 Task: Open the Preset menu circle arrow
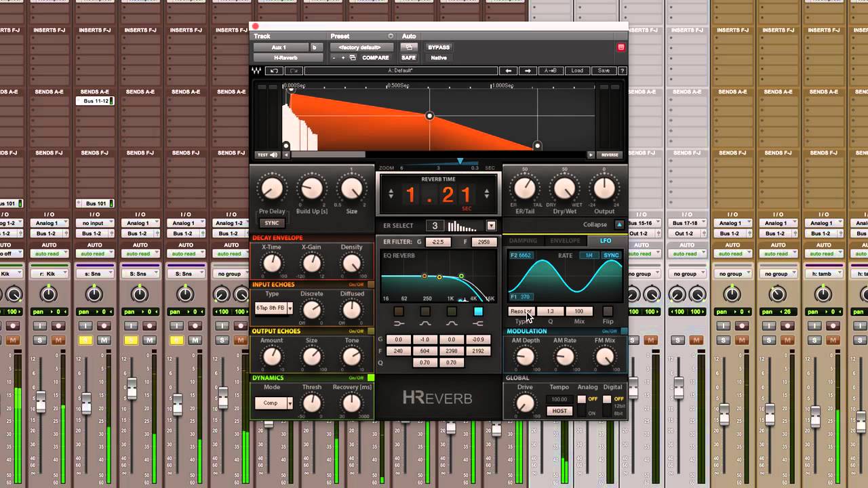(x=391, y=36)
